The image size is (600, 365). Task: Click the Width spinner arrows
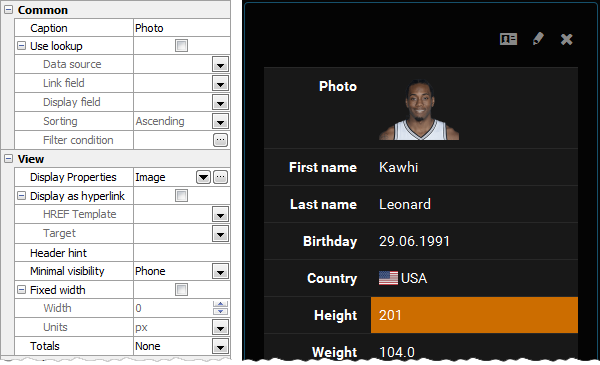(220, 308)
